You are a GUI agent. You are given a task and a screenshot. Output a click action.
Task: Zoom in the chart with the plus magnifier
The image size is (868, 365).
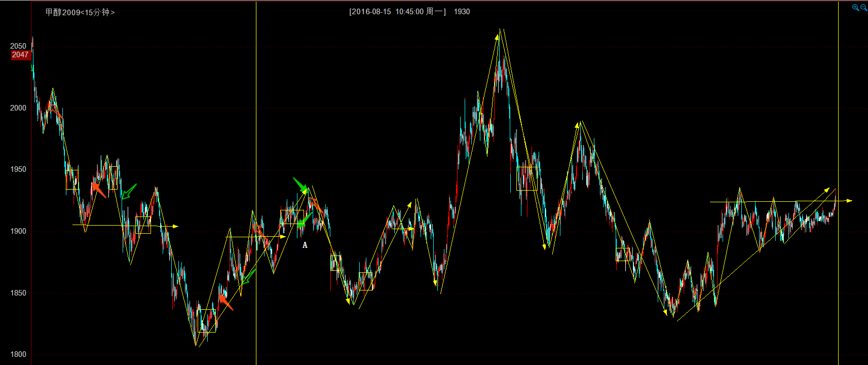pos(855,8)
